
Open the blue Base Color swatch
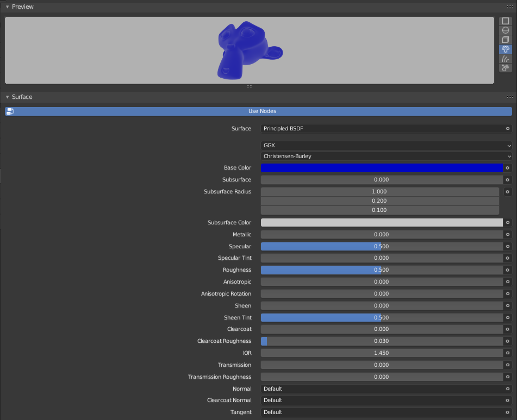pyautogui.click(x=382, y=168)
